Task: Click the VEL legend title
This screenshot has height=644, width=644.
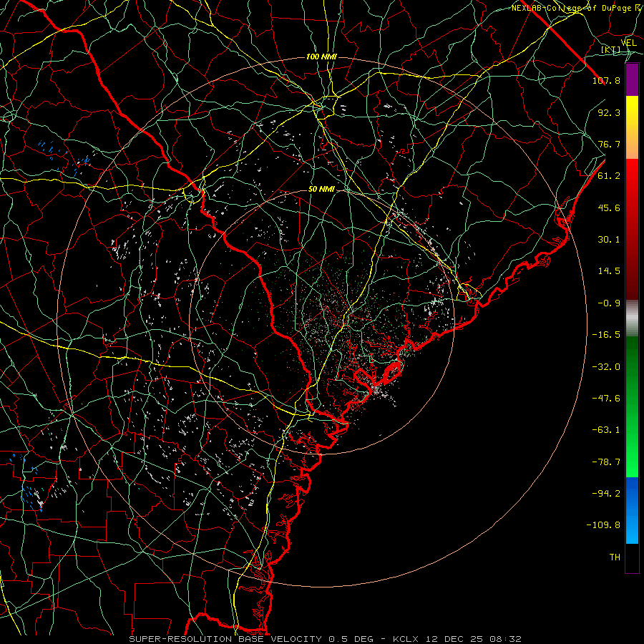Action: tap(628, 43)
